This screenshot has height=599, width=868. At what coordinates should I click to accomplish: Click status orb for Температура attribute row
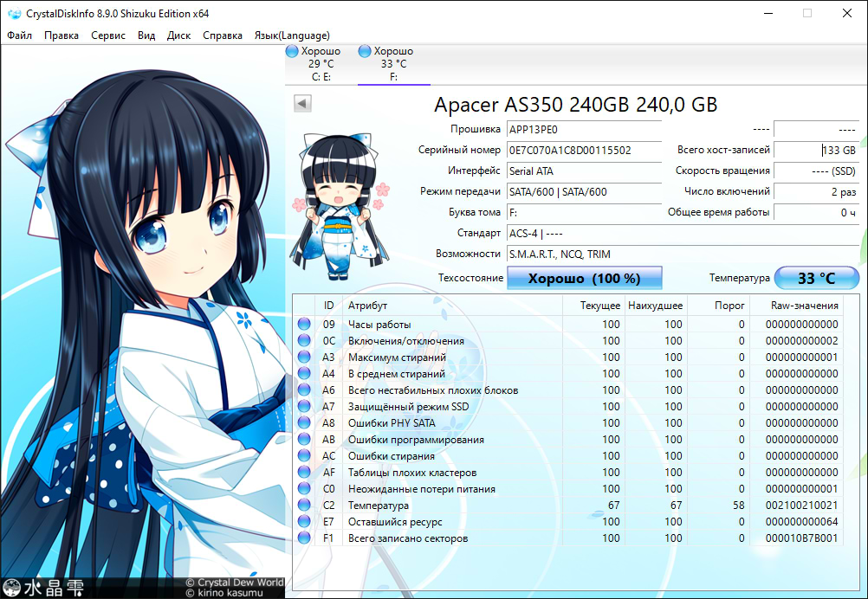tap(304, 506)
